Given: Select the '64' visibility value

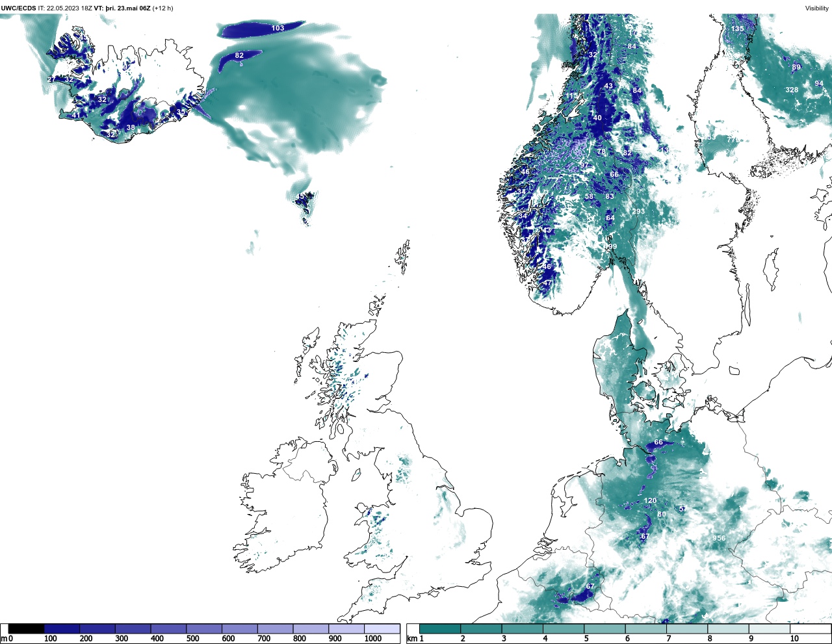Looking at the screenshot, I should tap(610, 218).
